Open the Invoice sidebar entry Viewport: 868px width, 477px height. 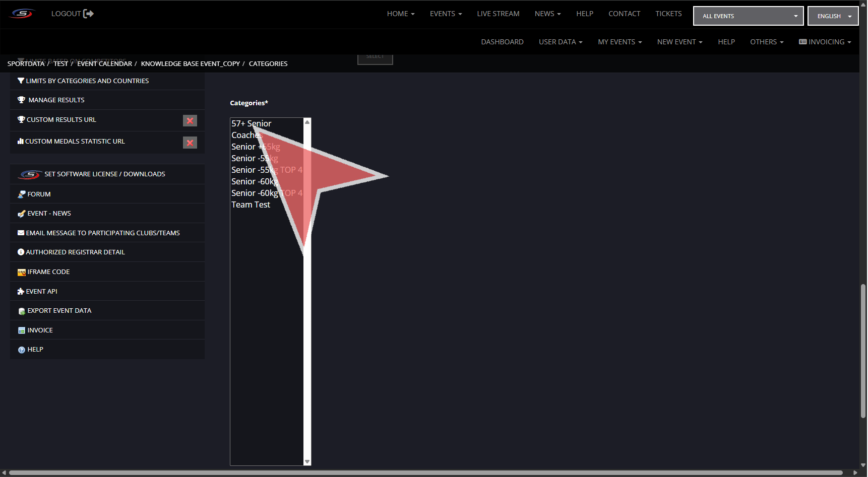40,330
